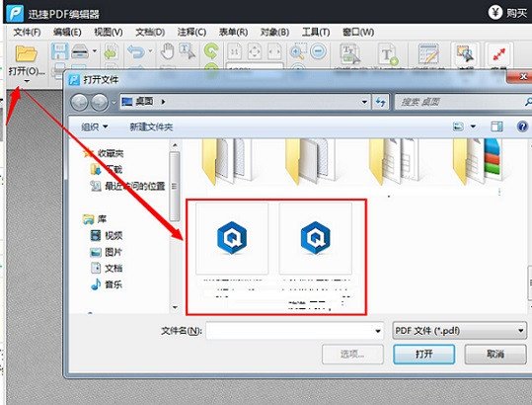Click the red distance arrow icon
Image resolution: width=532 pixels, height=405 pixels.
point(499,53)
